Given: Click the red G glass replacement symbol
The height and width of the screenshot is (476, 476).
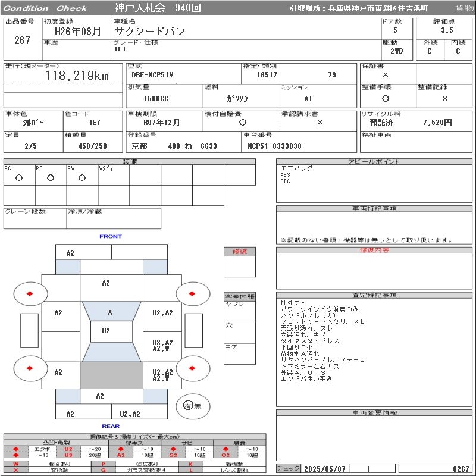Looking at the screenshot, I should point(104,470).
